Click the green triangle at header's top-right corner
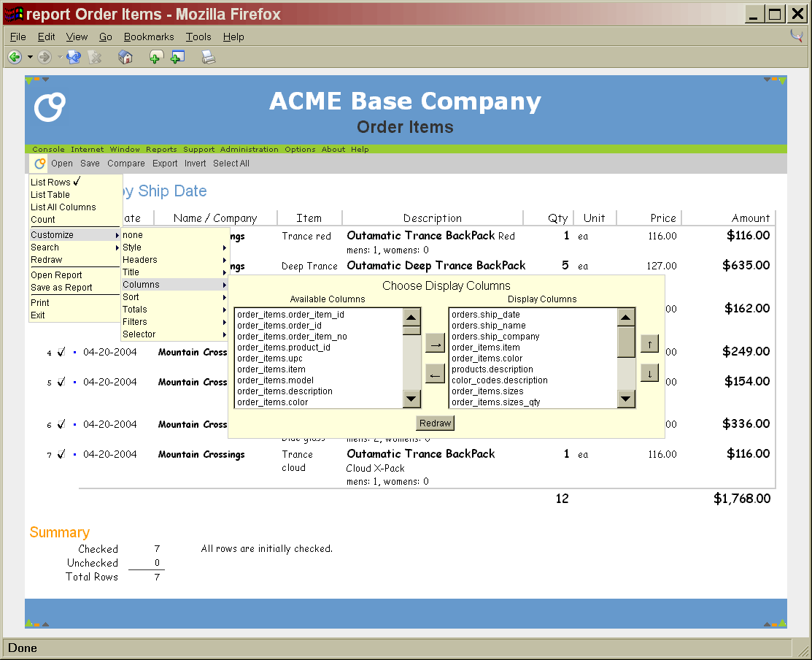 (783, 80)
